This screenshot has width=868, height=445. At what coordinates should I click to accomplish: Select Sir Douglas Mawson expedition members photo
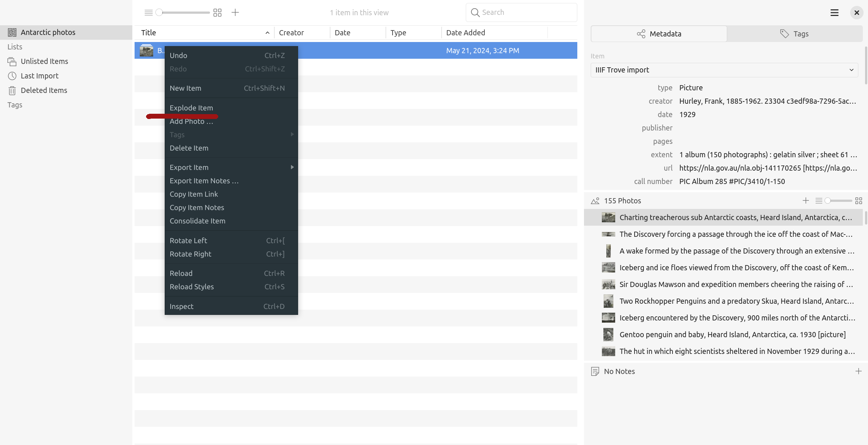click(723, 284)
